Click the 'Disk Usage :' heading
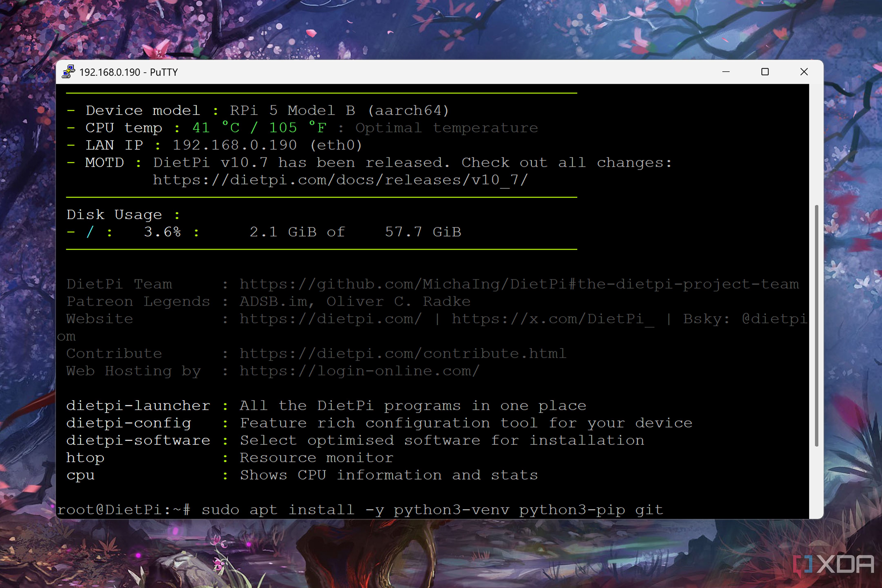The height and width of the screenshot is (588, 882). pyautogui.click(x=123, y=215)
